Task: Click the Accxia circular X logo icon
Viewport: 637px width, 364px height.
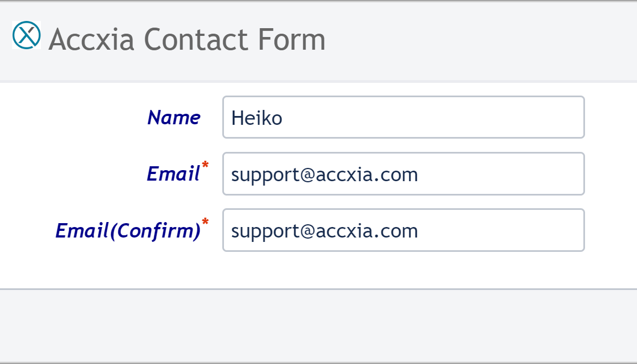Action: pyautogui.click(x=27, y=35)
